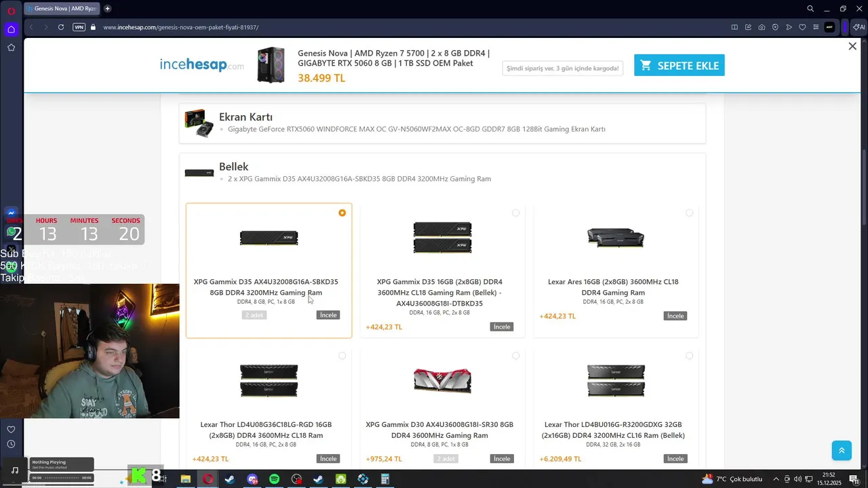
Task: Click İncele on Lexar Ares 16GB card
Action: pos(675,316)
